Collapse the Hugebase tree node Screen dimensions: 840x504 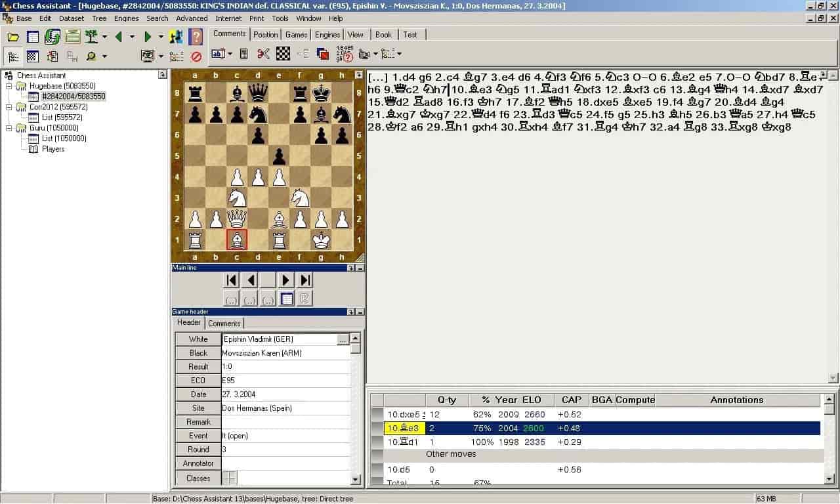(x=9, y=86)
